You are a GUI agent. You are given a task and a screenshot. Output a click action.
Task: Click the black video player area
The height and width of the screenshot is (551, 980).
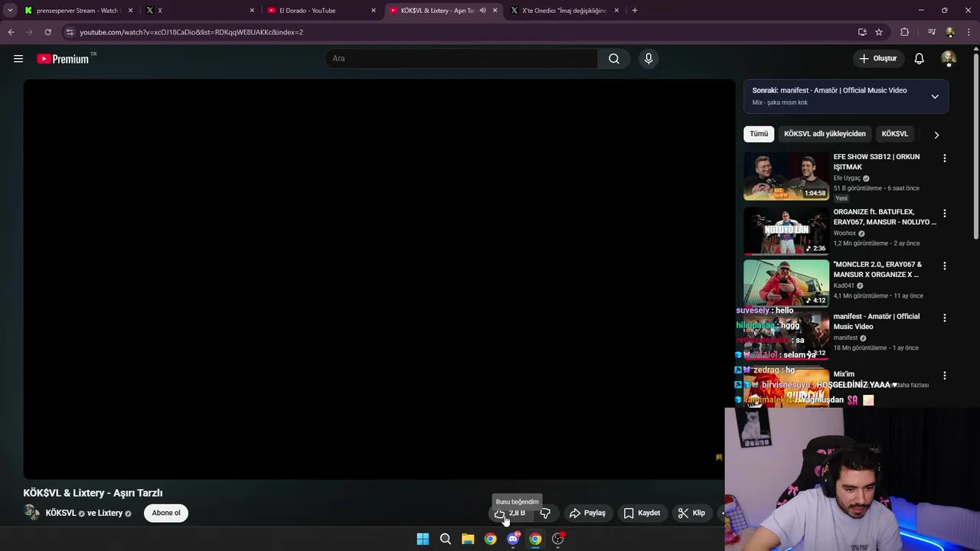pyautogui.click(x=379, y=279)
